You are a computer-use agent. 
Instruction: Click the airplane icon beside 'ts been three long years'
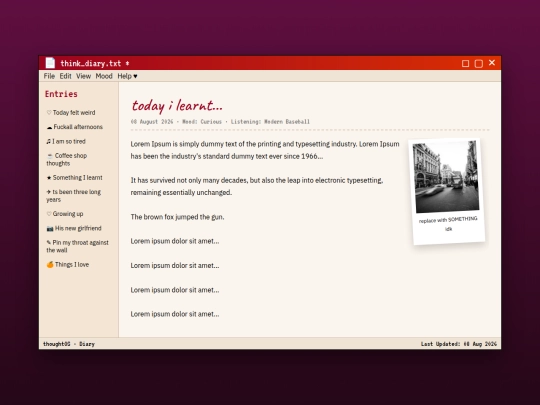click(49, 192)
